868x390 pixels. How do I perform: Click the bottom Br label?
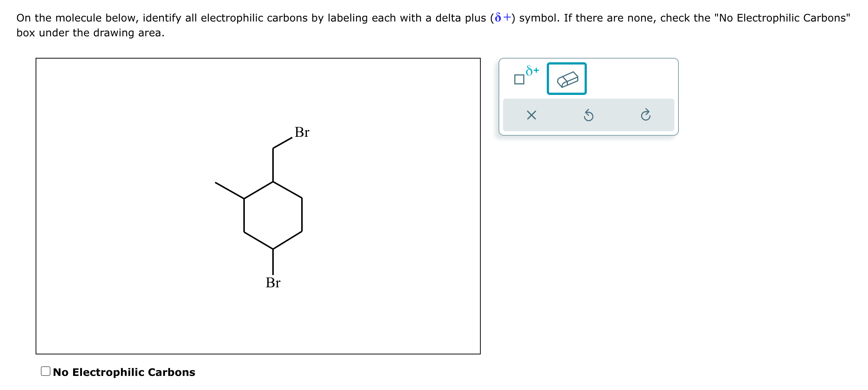click(x=273, y=283)
